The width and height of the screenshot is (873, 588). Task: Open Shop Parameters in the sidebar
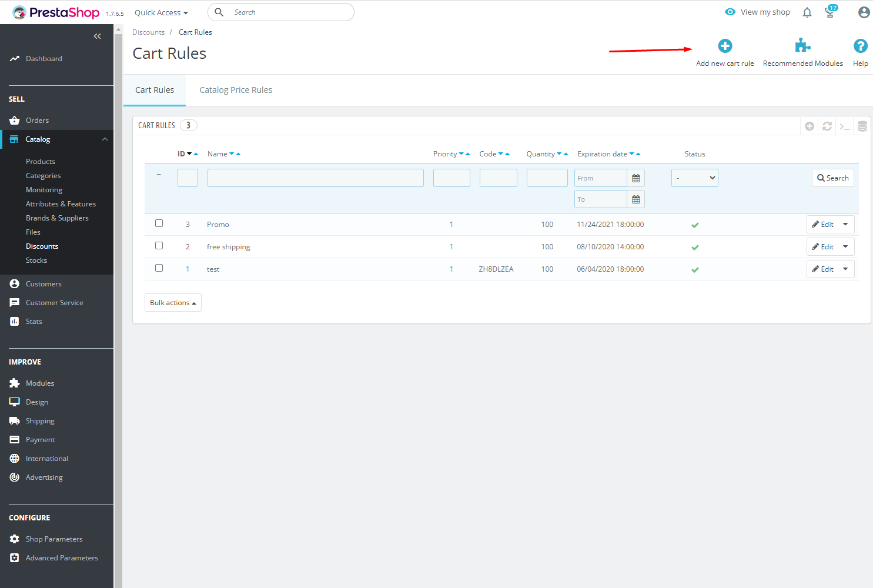54,539
